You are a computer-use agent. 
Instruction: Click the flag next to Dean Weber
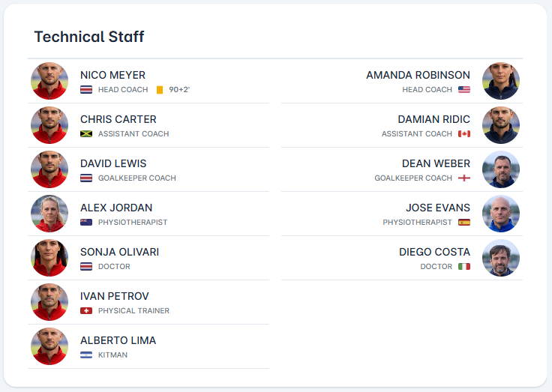(464, 178)
